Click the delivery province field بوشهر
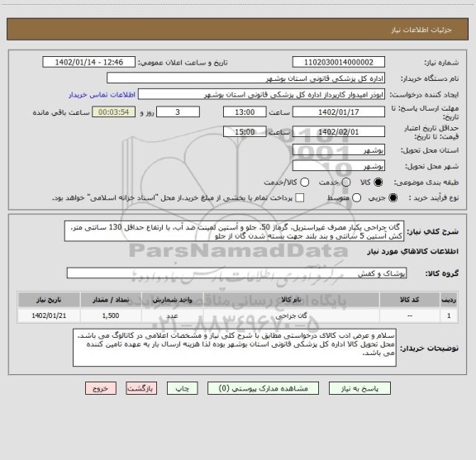476x460 pixels. click(339, 150)
